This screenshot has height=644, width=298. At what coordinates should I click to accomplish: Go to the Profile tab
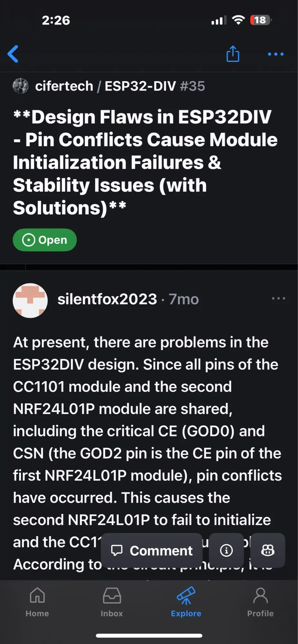tap(260, 601)
